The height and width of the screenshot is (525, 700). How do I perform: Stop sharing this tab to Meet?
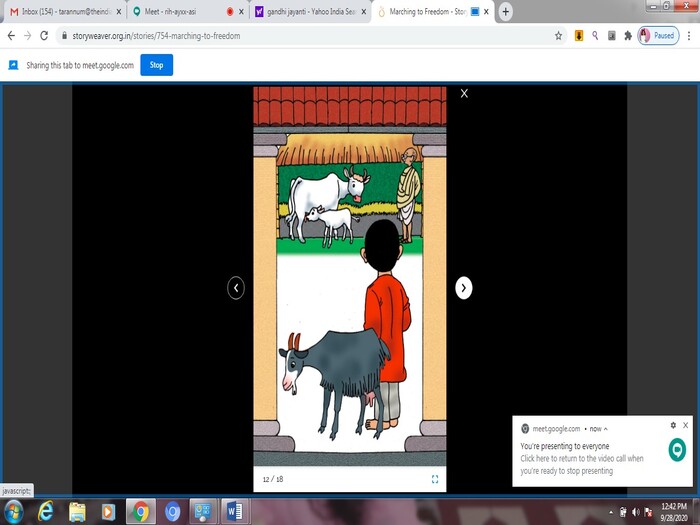click(156, 65)
